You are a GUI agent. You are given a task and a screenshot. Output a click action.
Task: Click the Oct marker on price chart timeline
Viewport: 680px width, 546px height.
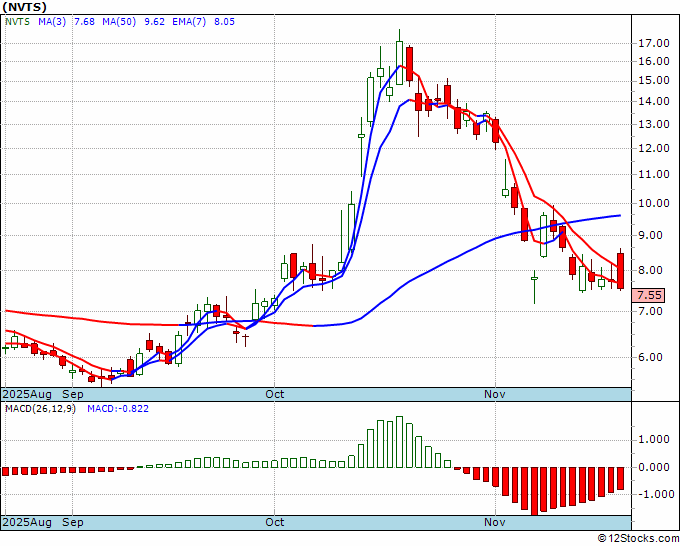tap(275, 394)
